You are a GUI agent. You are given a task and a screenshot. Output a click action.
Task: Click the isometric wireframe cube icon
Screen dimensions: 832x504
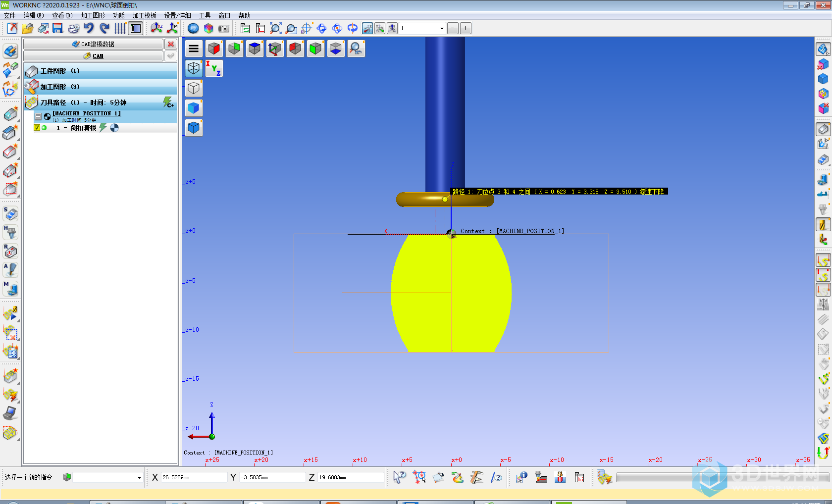[194, 68]
